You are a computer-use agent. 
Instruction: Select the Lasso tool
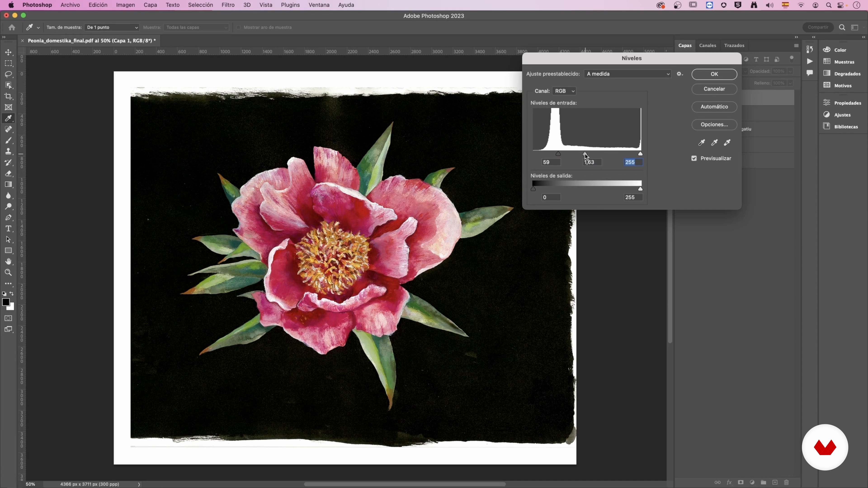(8, 74)
